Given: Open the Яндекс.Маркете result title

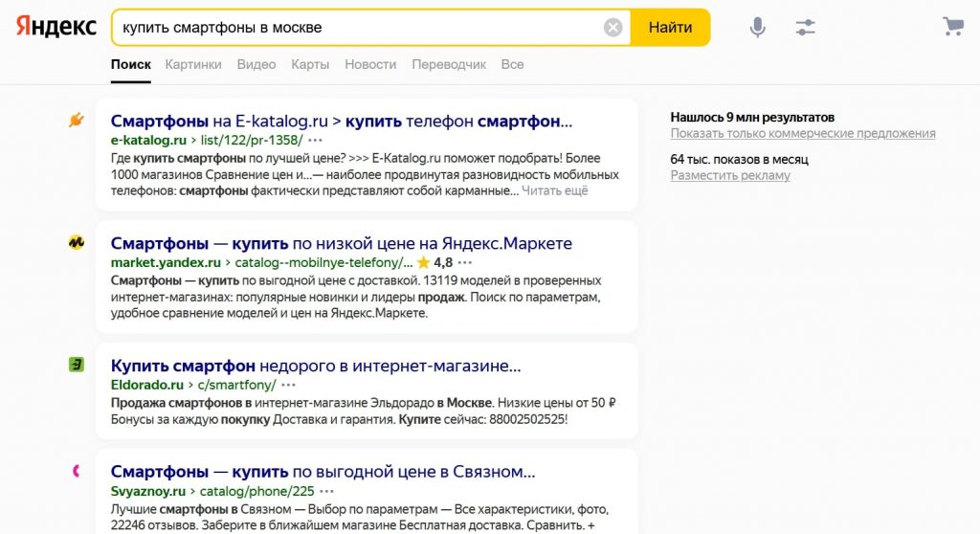Looking at the screenshot, I should [x=342, y=243].
